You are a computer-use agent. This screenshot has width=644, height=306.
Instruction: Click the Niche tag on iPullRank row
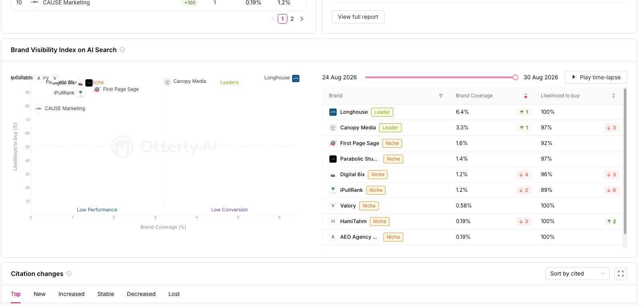coord(375,190)
